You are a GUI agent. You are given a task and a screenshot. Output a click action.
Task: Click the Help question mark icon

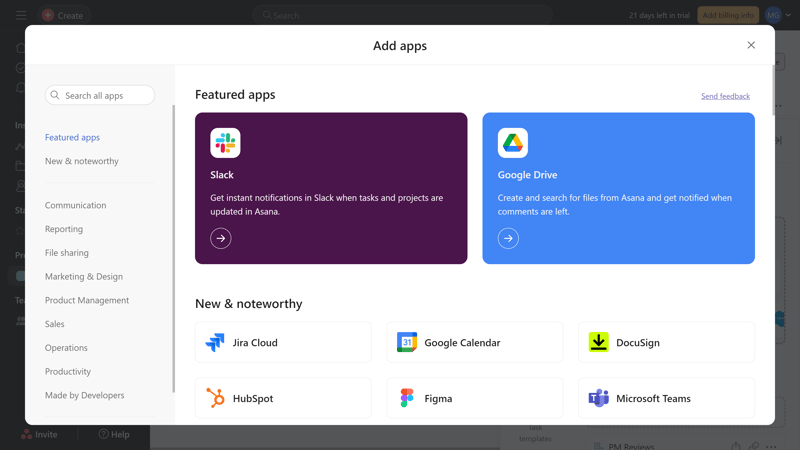tap(104, 434)
